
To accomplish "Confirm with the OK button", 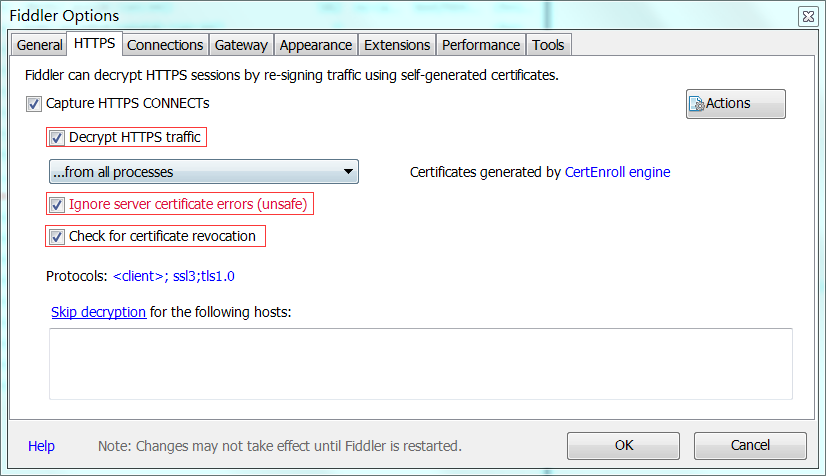I will (623, 445).
